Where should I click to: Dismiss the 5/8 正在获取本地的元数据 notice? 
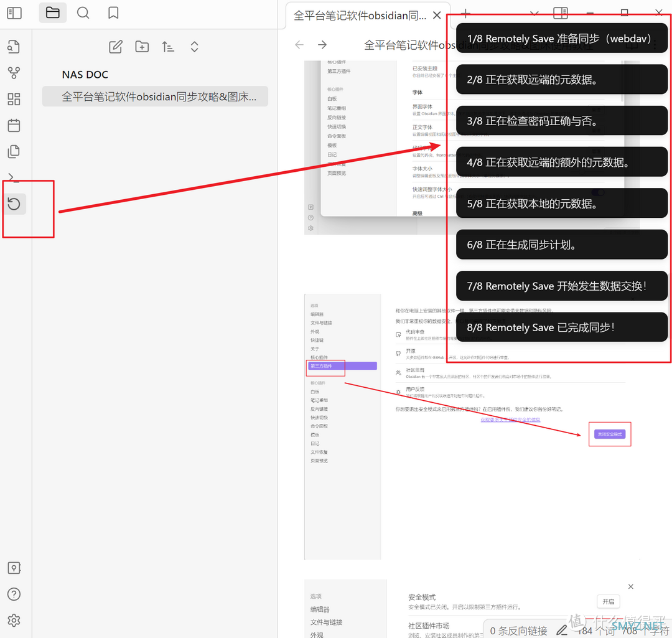click(x=561, y=204)
